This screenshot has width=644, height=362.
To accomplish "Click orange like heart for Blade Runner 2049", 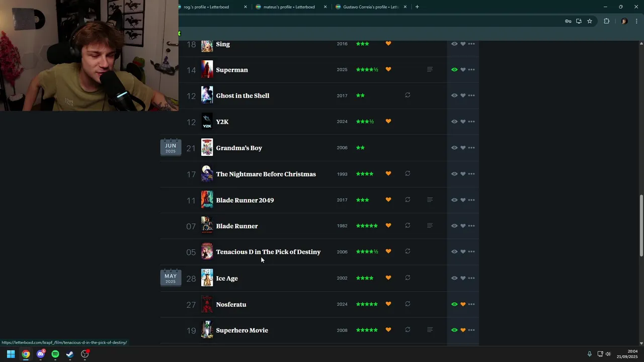I will (388, 200).
